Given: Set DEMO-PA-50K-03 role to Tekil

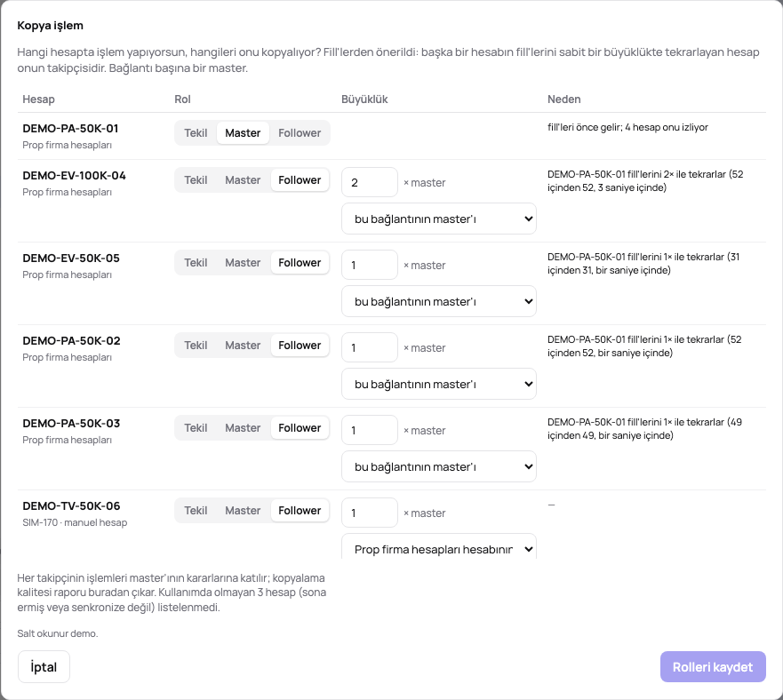Looking at the screenshot, I should [x=196, y=428].
